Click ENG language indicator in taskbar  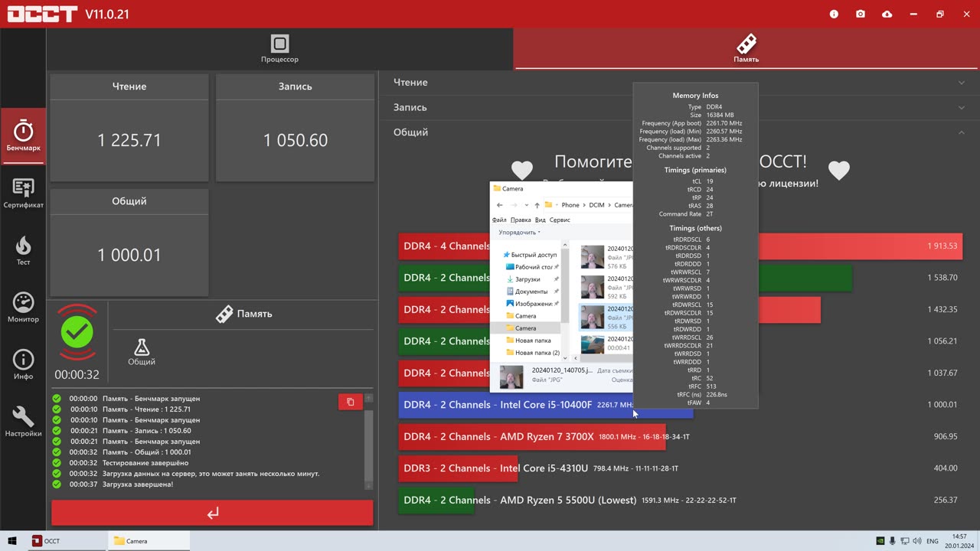click(933, 541)
